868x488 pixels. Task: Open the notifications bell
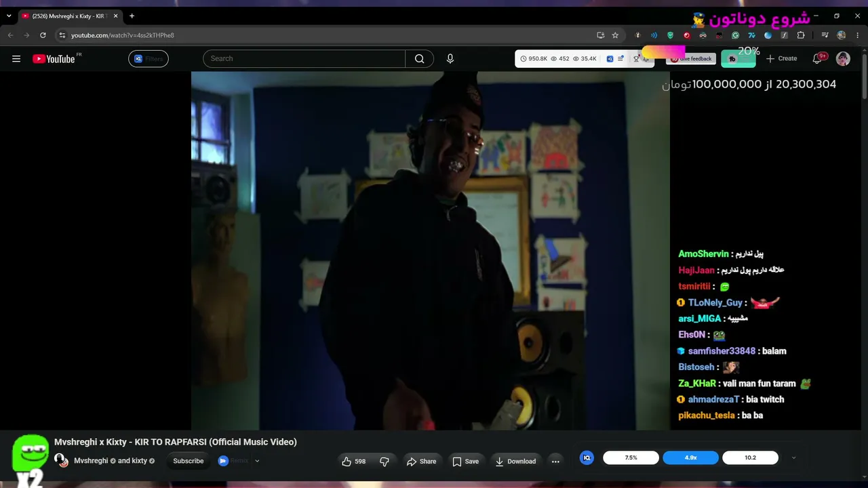817,59
